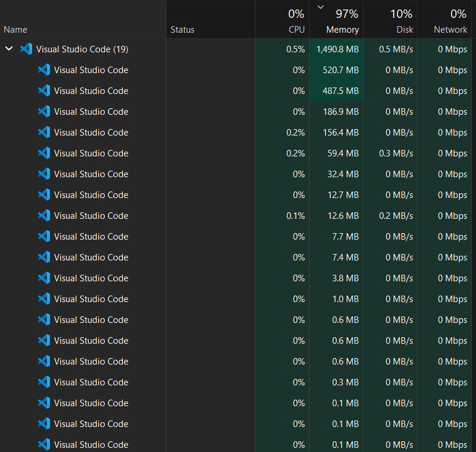Click the VS Code icon in the 0.3 MB row
Viewport: 476px width, 452px height.
click(x=44, y=382)
